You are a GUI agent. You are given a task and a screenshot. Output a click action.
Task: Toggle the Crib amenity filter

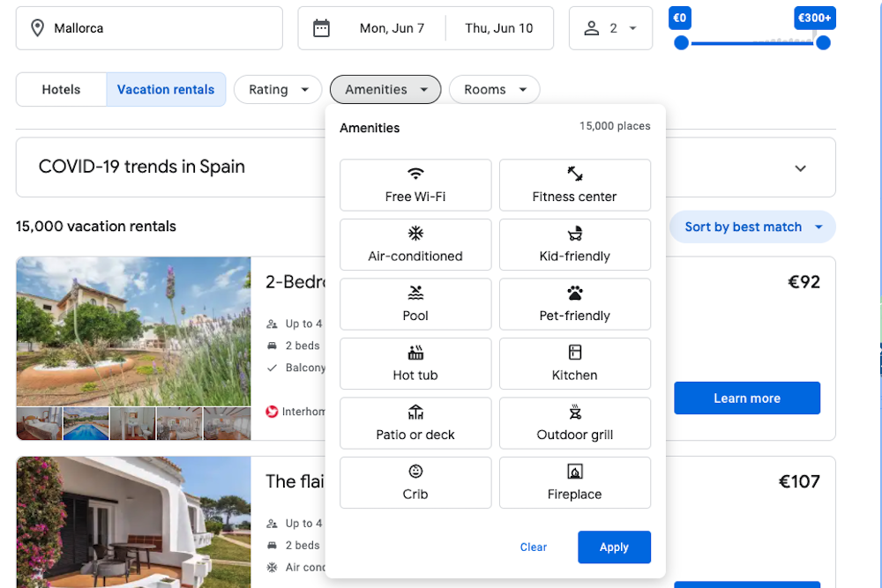click(x=415, y=482)
